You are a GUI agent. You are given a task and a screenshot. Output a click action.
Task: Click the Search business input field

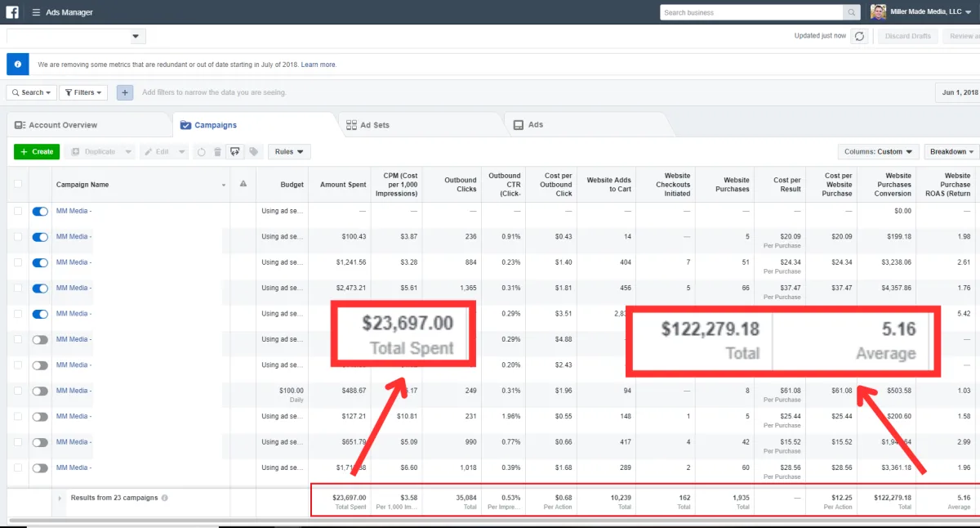click(751, 12)
